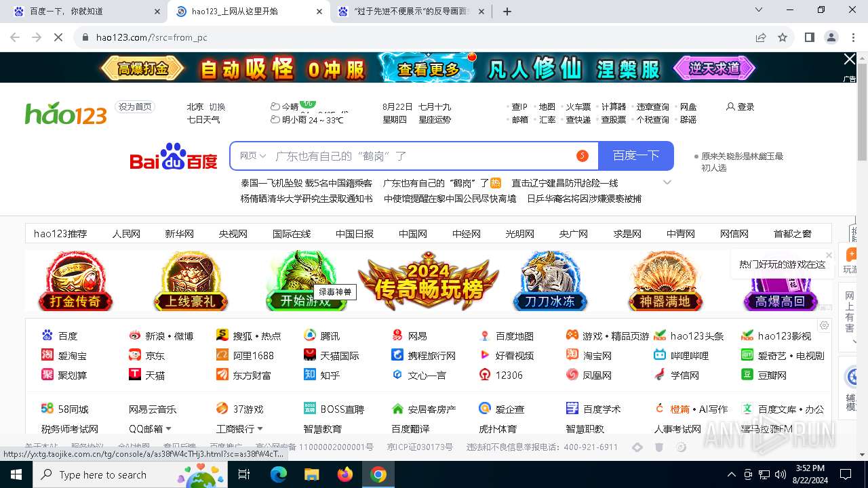Viewport: 868px width, 488px height.
Task: Click the 百度一下 search button
Action: point(636,156)
